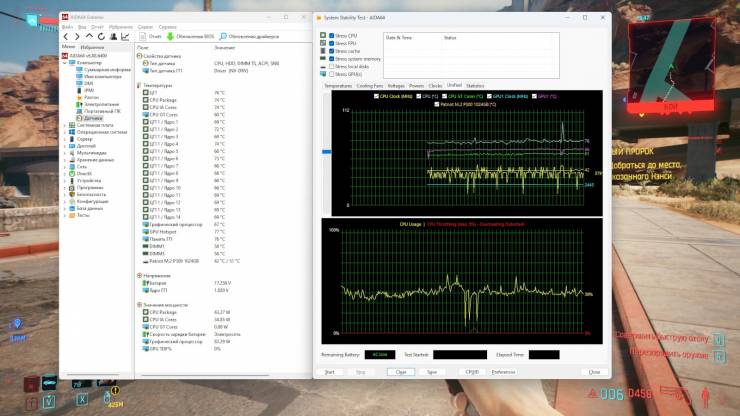Click the Save button
The image size is (740, 416).
(x=432, y=372)
